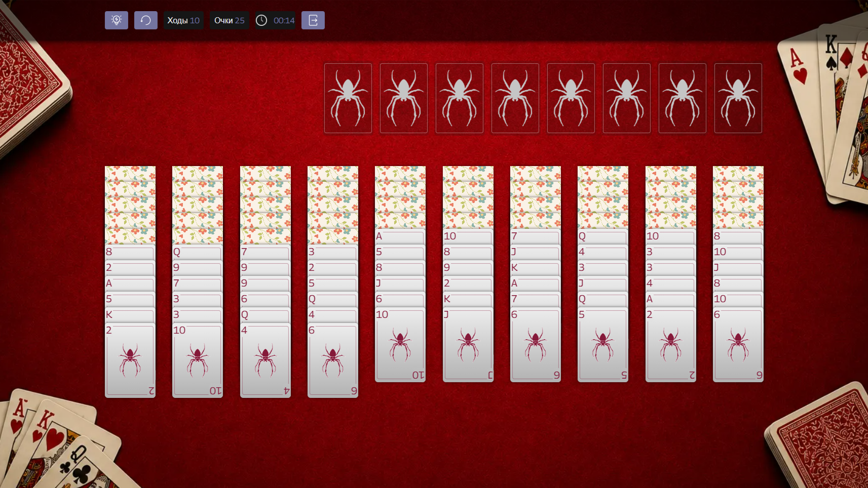Viewport: 868px width, 488px height.
Task: Click the Q card atop second column
Action: tap(198, 252)
